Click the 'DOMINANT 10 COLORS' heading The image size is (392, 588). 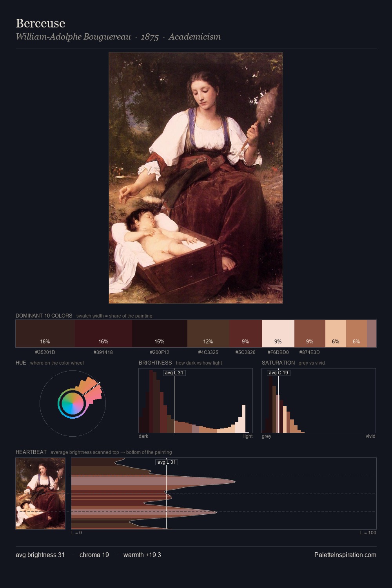[x=44, y=316]
